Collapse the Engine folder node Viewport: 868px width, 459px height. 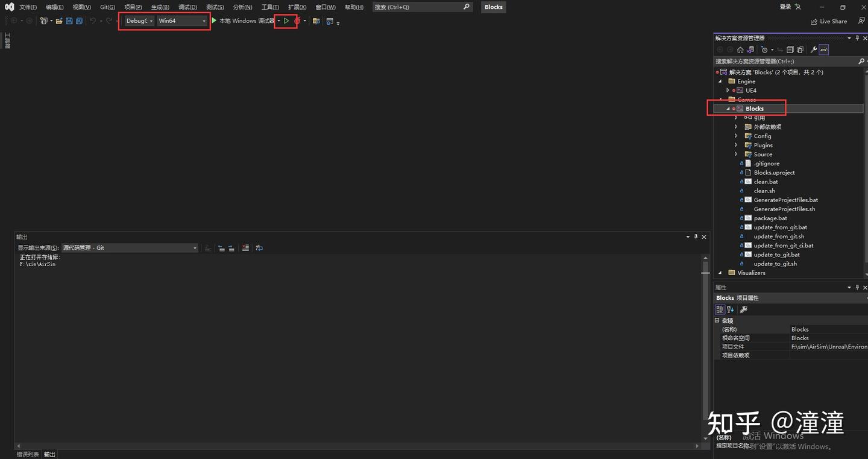(720, 81)
